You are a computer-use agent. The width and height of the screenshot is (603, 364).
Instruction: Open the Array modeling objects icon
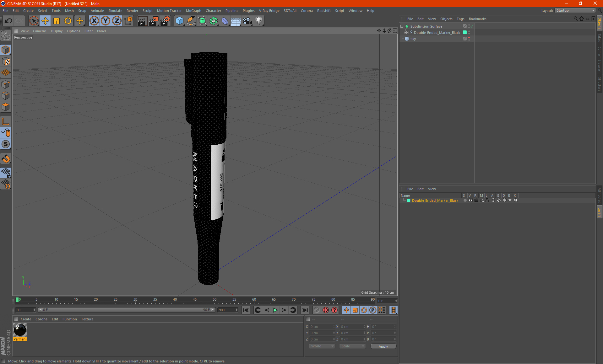coord(214,21)
